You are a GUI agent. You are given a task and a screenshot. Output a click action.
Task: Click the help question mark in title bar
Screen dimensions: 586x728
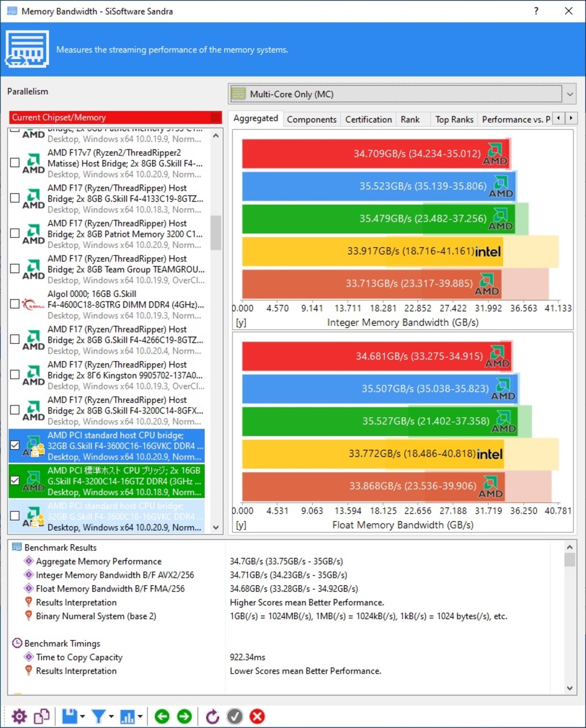tap(536, 11)
